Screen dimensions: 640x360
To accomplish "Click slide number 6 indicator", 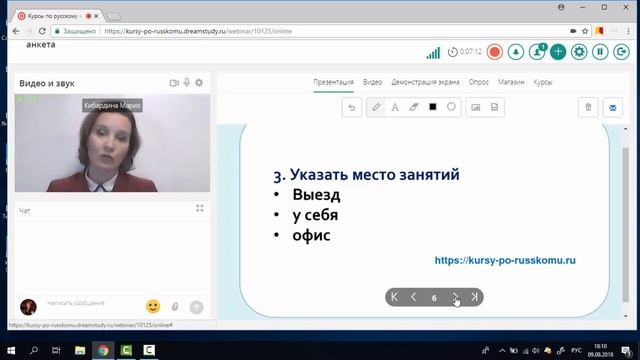I will coord(434,298).
